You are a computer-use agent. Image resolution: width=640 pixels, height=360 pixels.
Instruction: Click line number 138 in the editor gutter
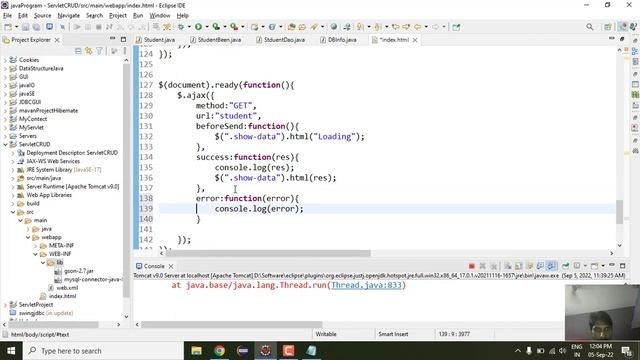(x=146, y=198)
